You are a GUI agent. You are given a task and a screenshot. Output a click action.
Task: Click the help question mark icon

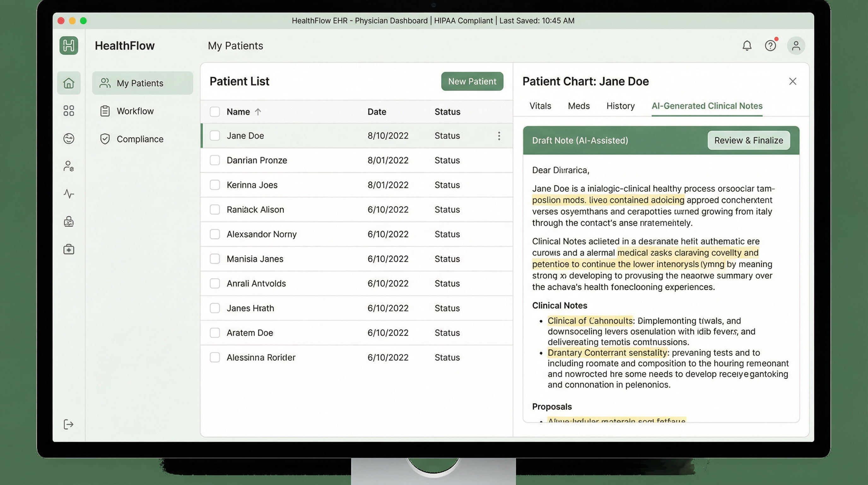(x=770, y=45)
